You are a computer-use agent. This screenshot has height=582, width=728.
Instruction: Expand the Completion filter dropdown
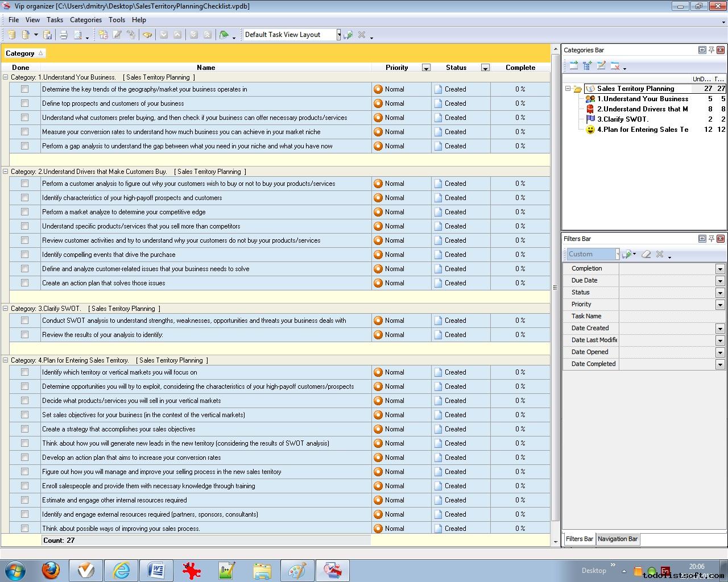(x=720, y=269)
